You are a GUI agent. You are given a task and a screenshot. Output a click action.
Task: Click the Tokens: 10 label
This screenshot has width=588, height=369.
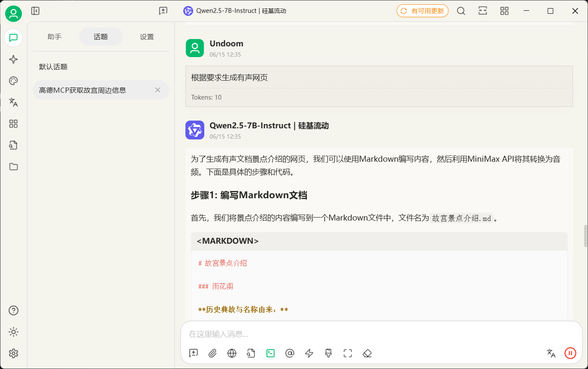[x=206, y=97]
